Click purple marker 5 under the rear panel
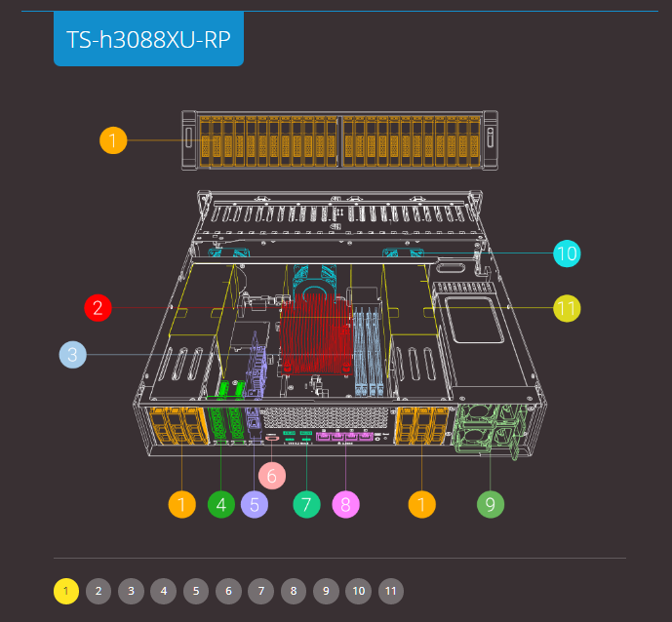672x622 pixels. [255, 505]
